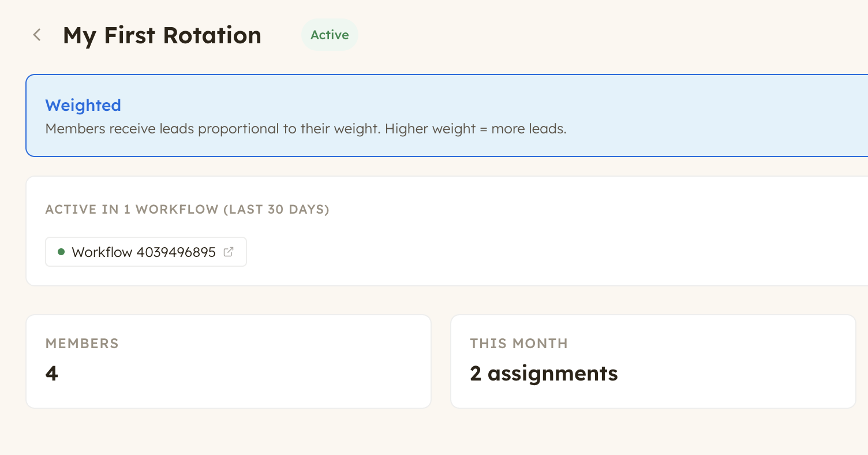Click the THIS MONTH label
The height and width of the screenshot is (455, 868).
[519, 344]
